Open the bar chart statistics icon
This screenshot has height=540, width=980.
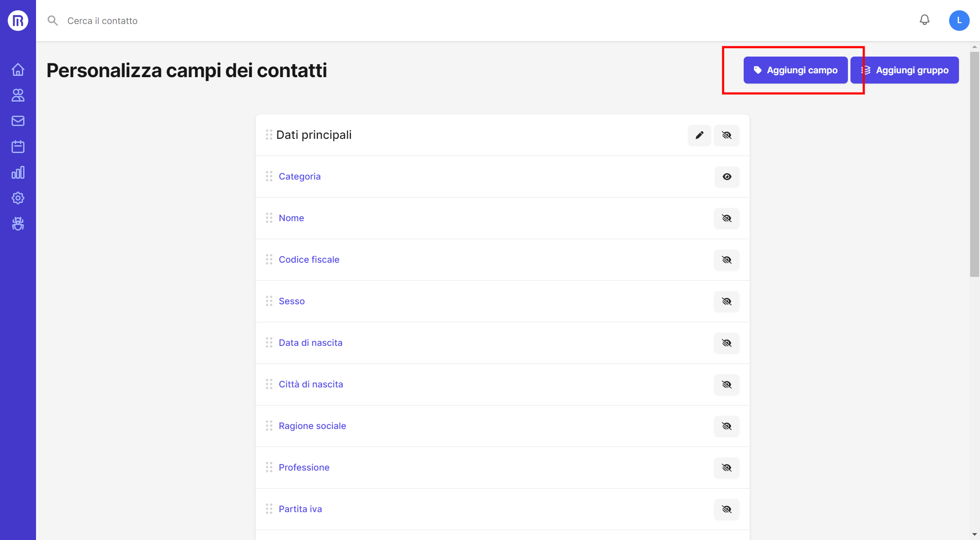click(x=18, y=172)
